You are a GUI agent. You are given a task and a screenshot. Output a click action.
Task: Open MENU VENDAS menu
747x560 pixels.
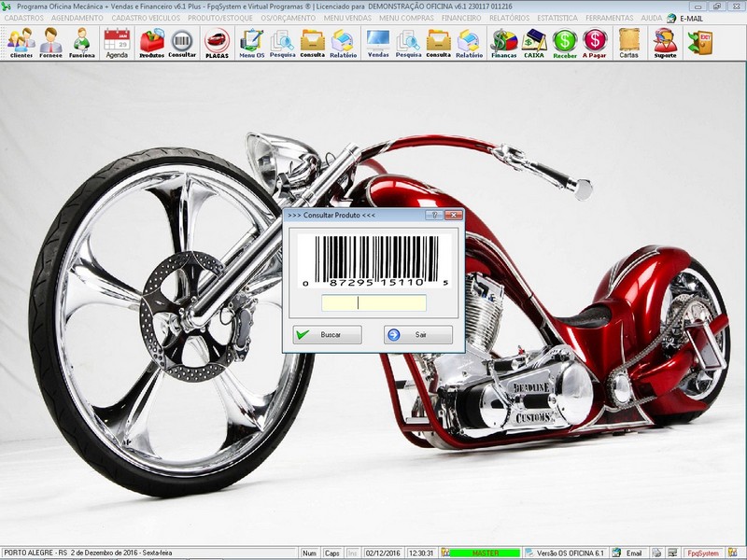click(x=347, y=18)
